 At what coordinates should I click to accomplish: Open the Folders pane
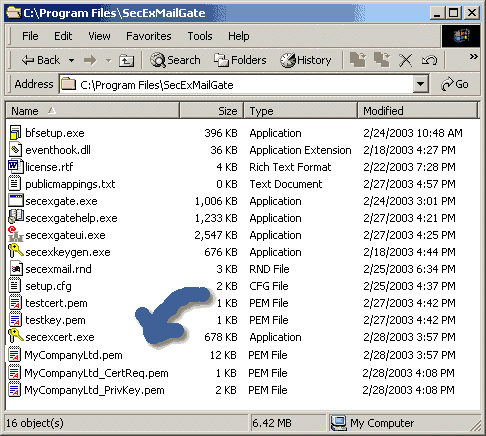pyautogui.click(x=240, y=60)
